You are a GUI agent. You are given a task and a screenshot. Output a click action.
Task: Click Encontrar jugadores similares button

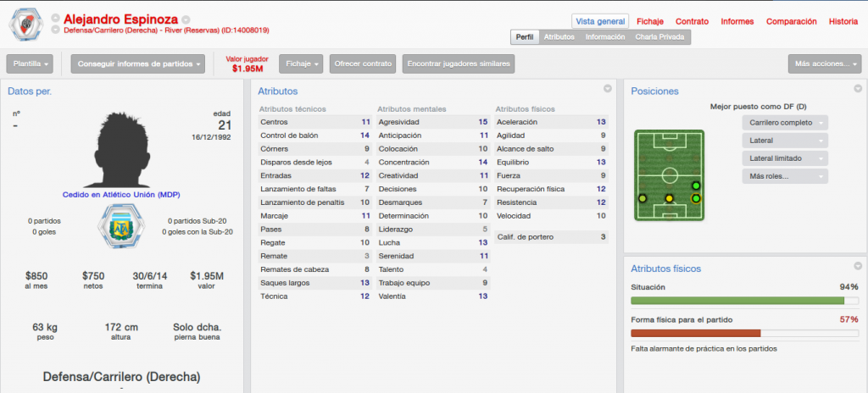[459, 64]
